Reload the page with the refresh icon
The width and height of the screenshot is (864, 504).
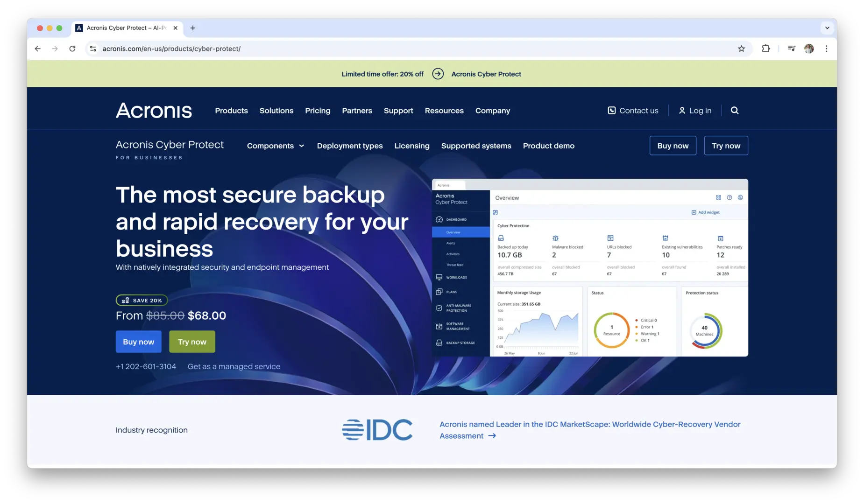tap(72, 49)
